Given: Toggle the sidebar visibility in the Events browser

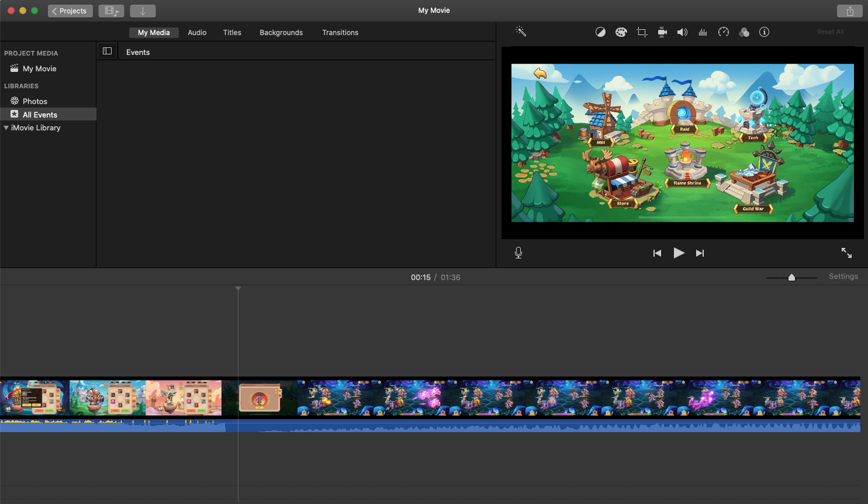Looking at the screenshot, I should tap(107, 51).
